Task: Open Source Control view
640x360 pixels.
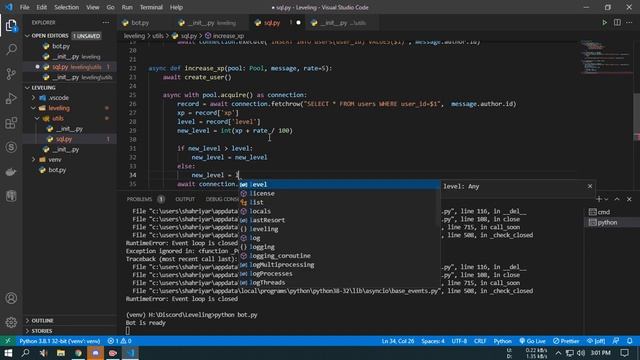Action: pos(11,74)
